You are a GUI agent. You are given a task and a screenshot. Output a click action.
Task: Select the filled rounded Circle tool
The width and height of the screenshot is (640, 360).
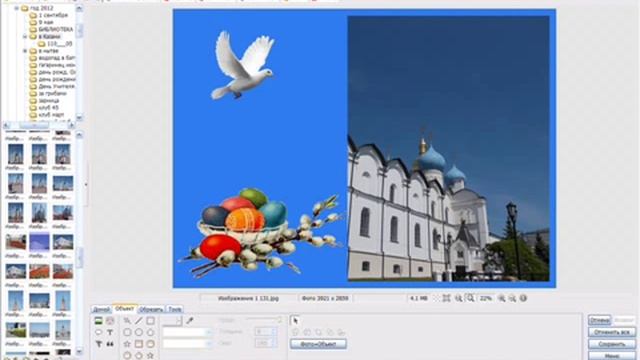coord(150,344)
